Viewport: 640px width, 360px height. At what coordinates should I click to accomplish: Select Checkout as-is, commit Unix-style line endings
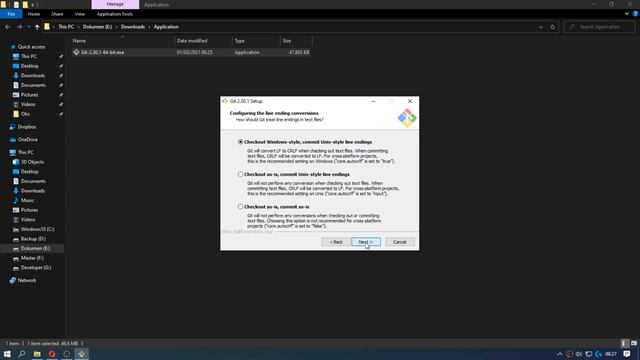tap(240, 174)
